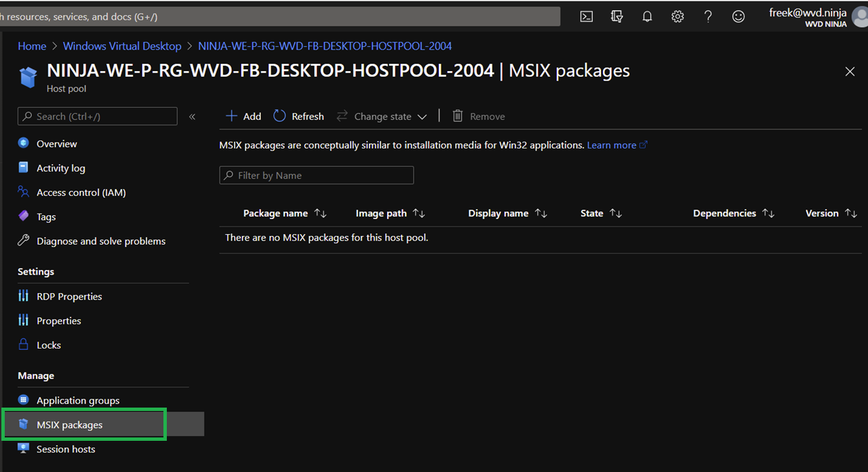Sort by Dependencies column
This screenshot has height=472, width=868.
click(x=734, y=213)
